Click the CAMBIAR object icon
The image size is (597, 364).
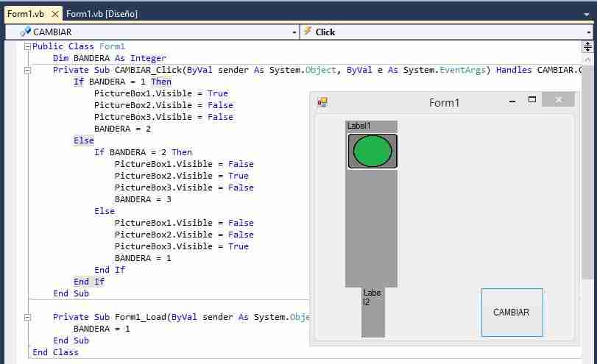pyautogui.click(x=25, y=32)
